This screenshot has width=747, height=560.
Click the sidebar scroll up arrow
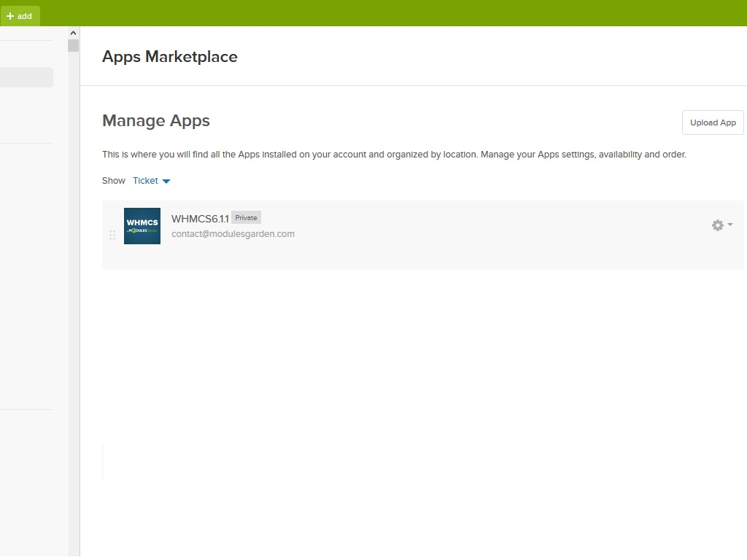(73, 33)
